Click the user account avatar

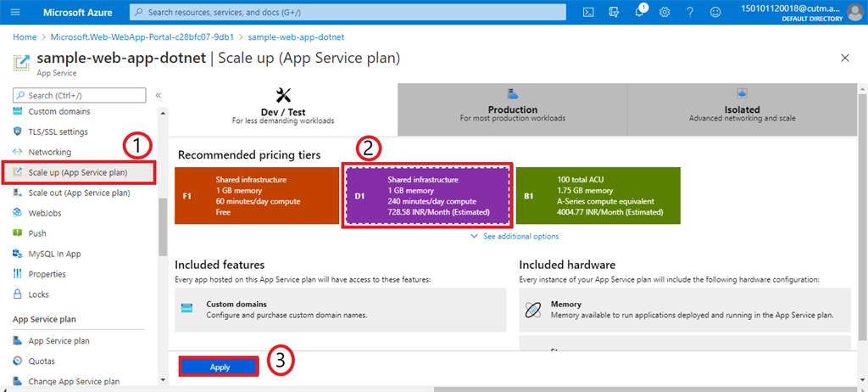tap(854, 12)
